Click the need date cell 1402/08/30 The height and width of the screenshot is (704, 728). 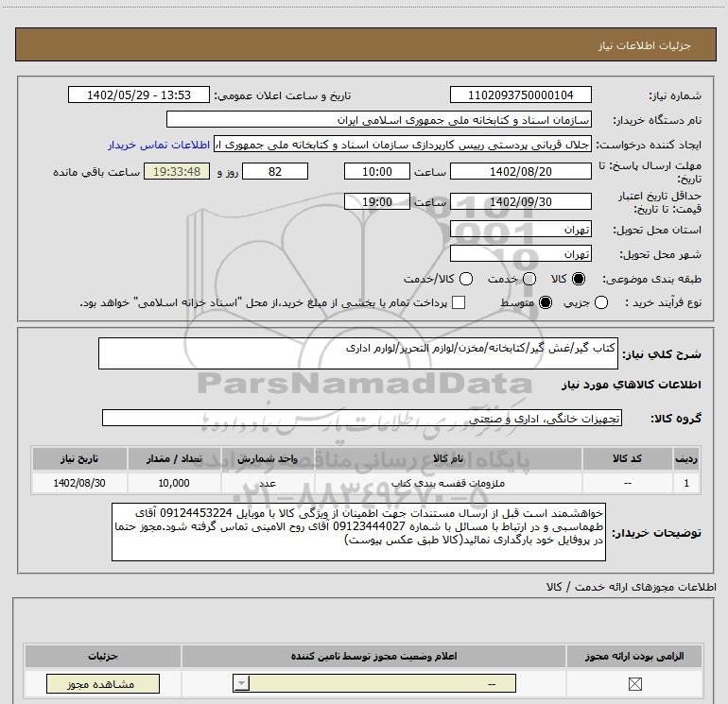[79, 483]
